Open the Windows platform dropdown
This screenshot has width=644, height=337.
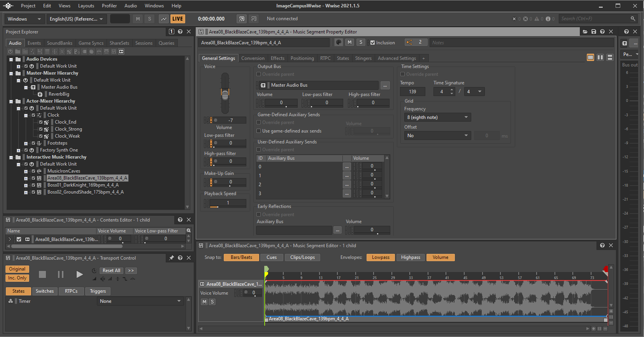click(24, 19)
